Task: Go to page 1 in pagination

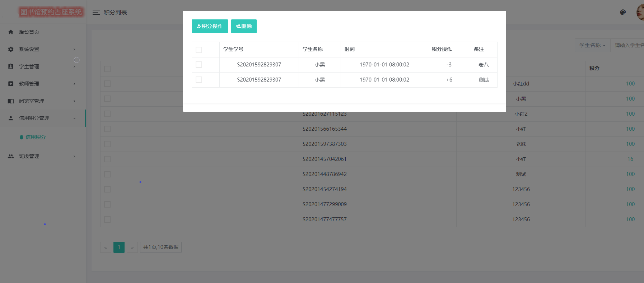Action: coord(119,247)
